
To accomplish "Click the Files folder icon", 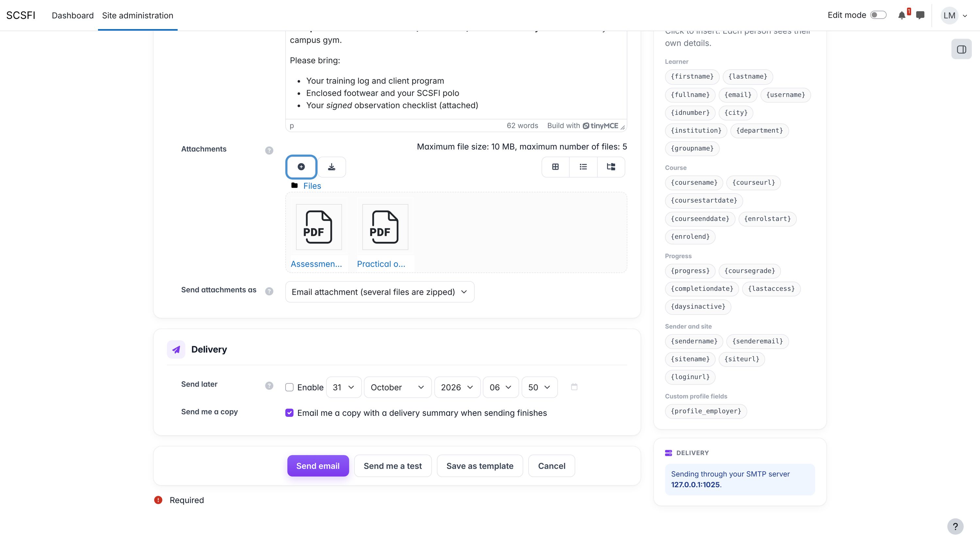I will point(294,185).
